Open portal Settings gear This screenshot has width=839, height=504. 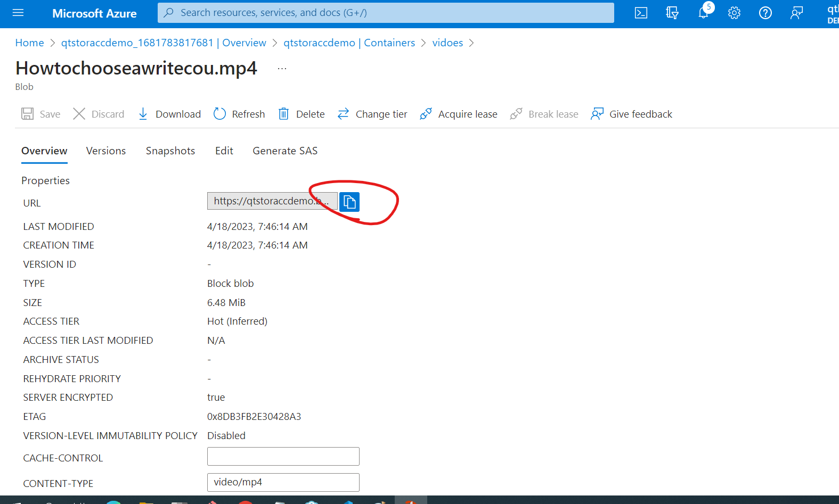point(735,13)
